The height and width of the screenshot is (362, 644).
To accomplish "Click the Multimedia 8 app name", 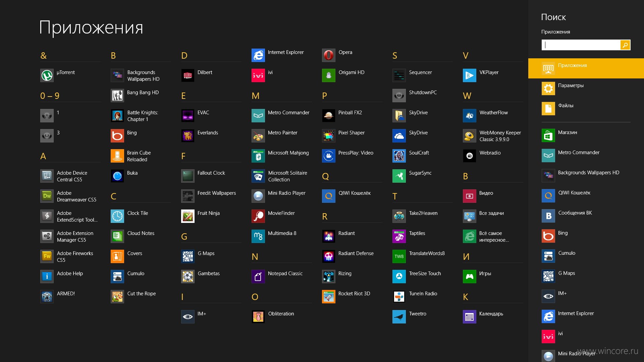I will pos(282,233).
